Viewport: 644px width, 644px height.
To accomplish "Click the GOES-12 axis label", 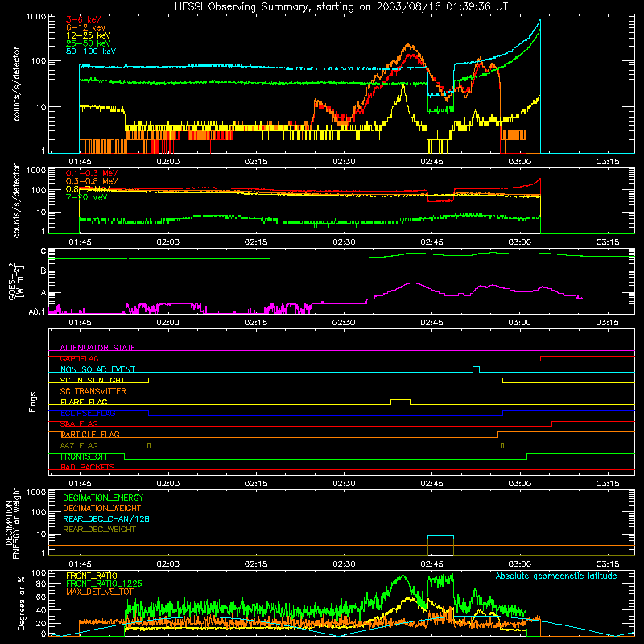I will point(15,282).
